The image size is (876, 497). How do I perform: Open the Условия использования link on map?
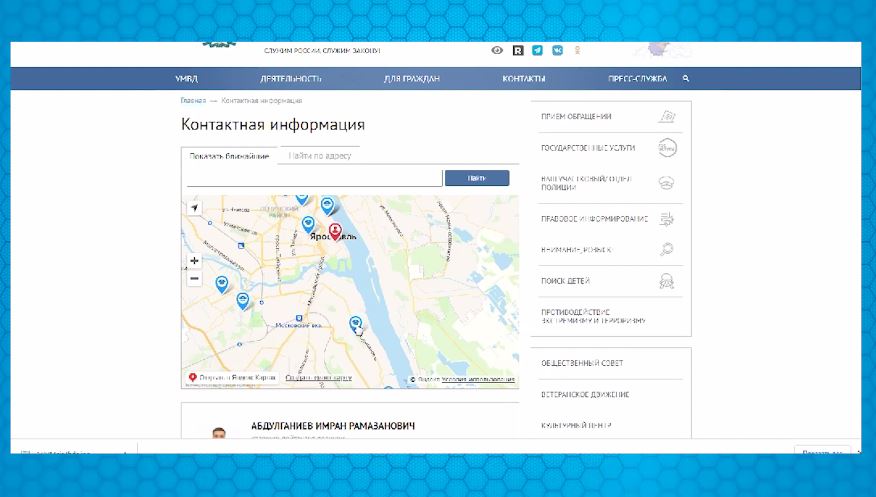(478, 379)
